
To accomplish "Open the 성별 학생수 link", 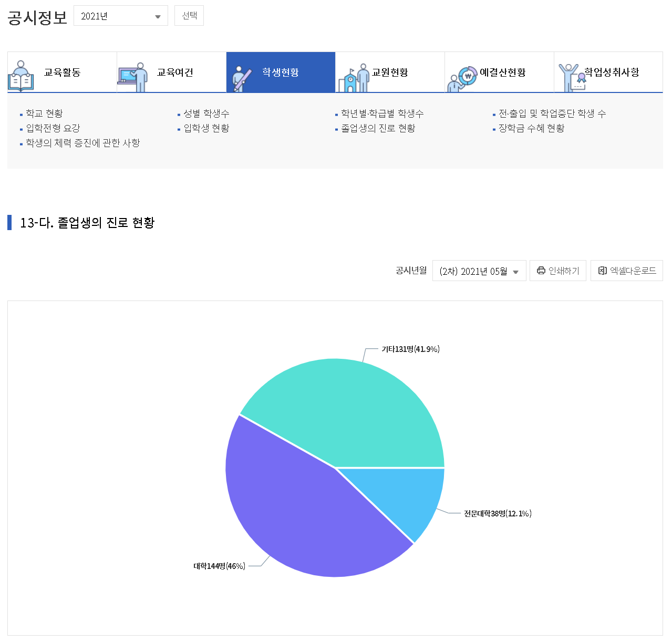I will [206, 113].
